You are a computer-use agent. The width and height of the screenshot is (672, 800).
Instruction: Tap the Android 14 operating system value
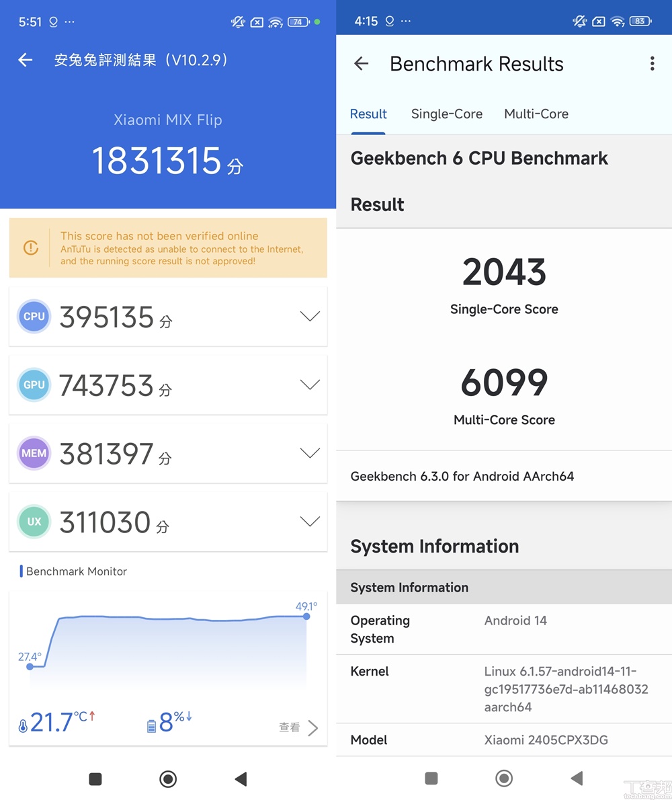pyautogui.click(x=515, y=621)
